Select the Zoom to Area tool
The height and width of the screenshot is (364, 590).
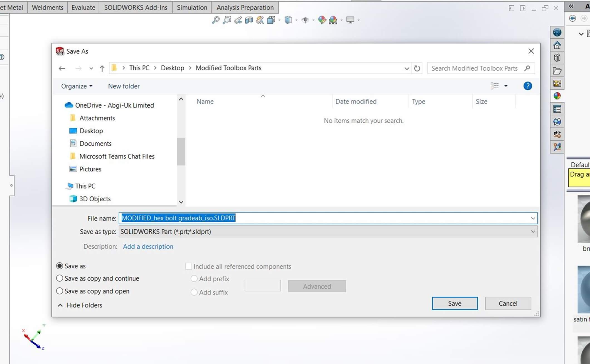click(227, 20)
